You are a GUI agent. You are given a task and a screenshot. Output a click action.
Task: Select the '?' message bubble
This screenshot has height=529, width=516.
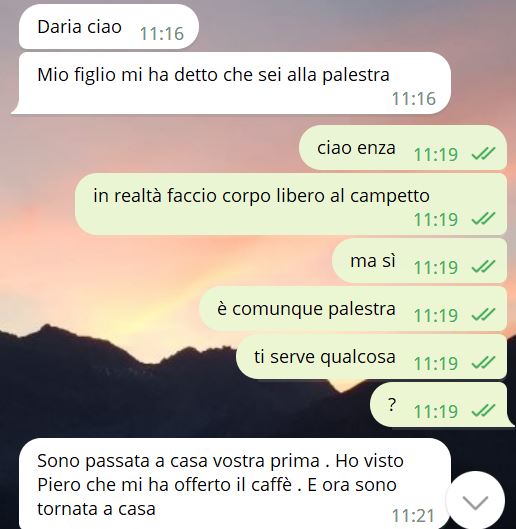point(442,404)
